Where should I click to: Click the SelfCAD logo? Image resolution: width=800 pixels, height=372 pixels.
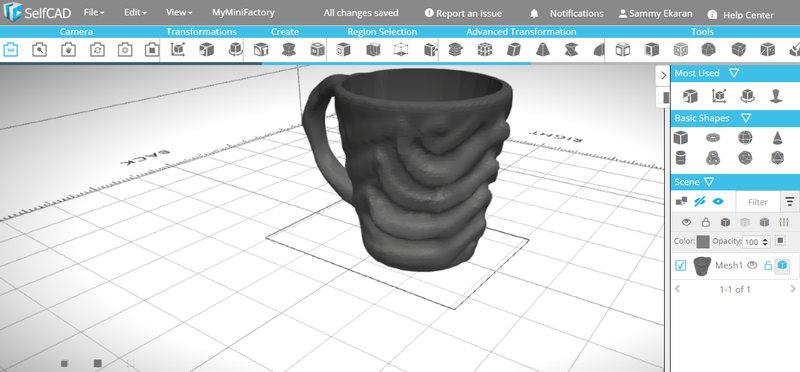point(37,12)
